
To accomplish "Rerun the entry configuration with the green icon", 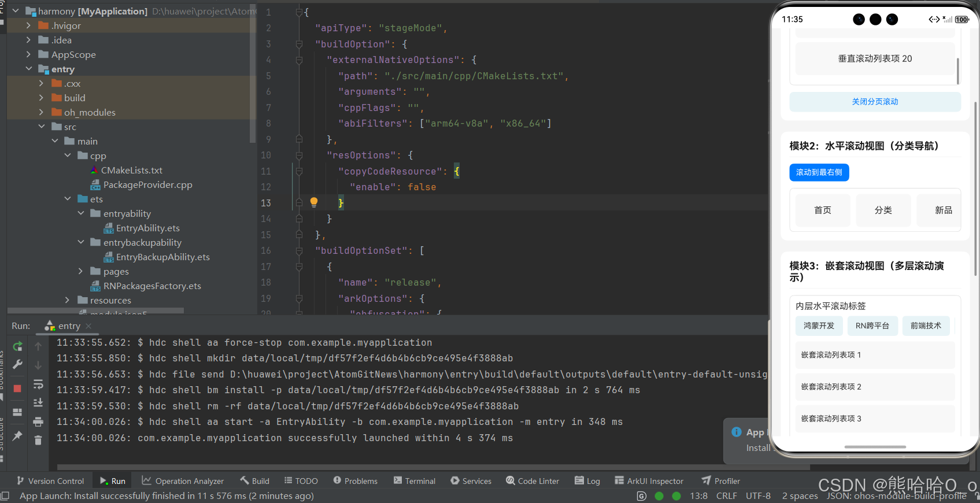I will pos(17,346).
